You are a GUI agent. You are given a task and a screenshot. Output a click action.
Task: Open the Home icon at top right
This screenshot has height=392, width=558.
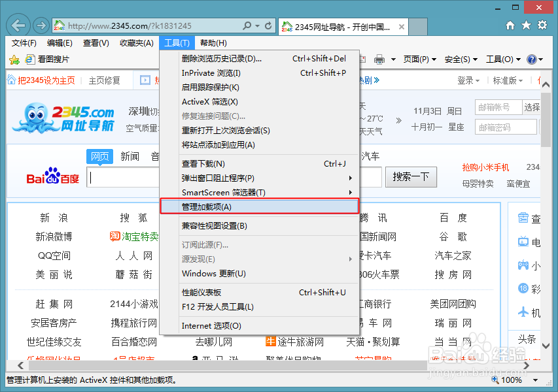510,25
